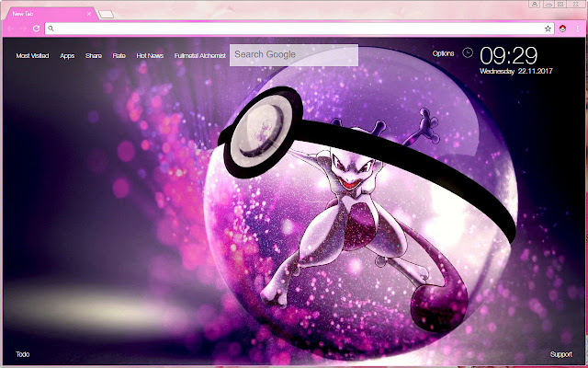Open the Fullmetal Alchemist link
The height and width of the screenshot is (368, 588).
tap(200, 55)
